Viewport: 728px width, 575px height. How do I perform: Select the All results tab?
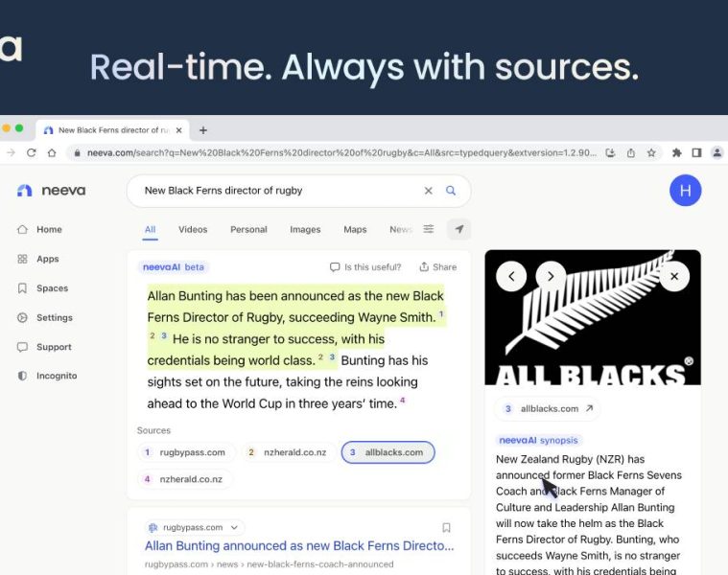(150, 230)
